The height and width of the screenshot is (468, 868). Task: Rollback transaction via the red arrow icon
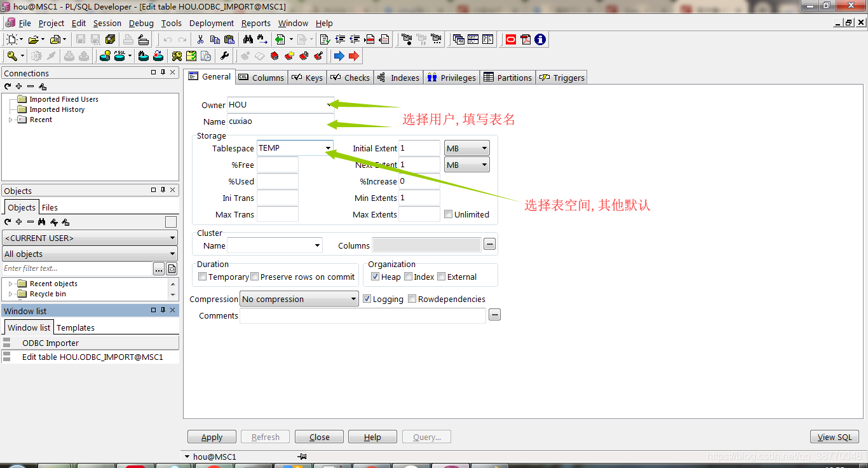coord(355,55)
